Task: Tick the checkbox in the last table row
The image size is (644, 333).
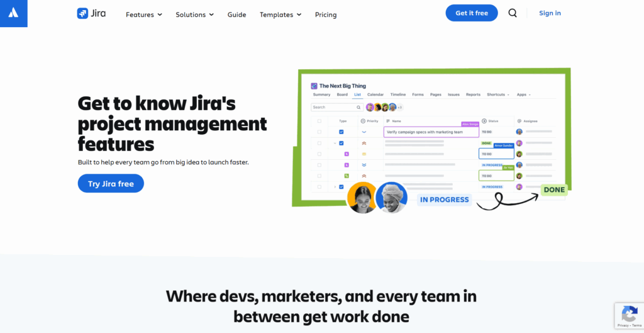Action: 319,187
